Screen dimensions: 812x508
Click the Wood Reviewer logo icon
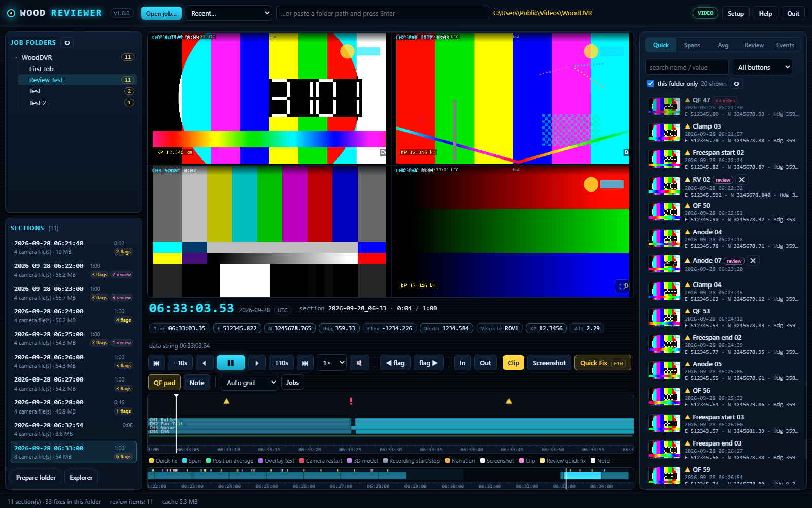11,13
